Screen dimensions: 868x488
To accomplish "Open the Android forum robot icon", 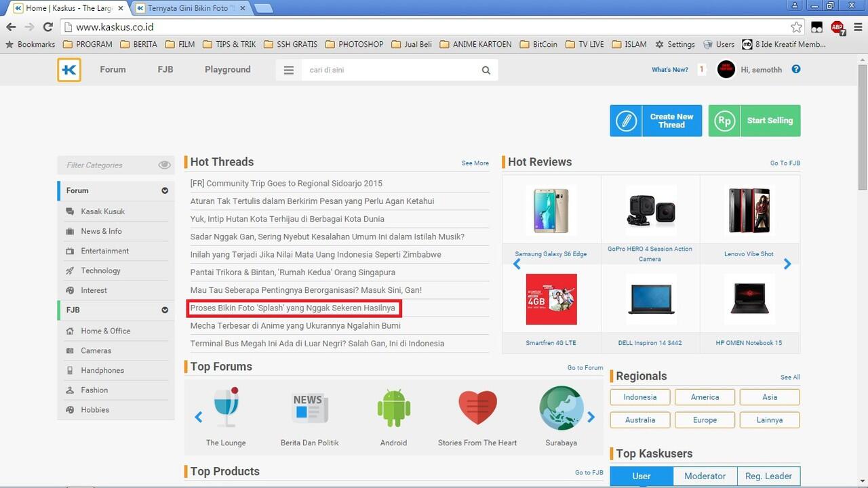I will (394, 407).
